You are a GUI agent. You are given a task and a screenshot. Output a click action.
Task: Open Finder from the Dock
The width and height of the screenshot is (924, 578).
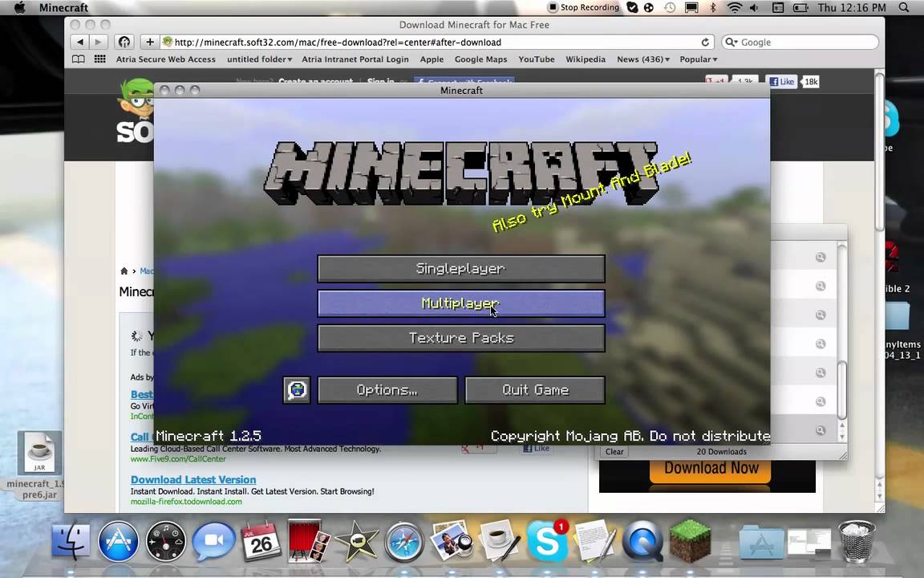click(x=71, y=541)
